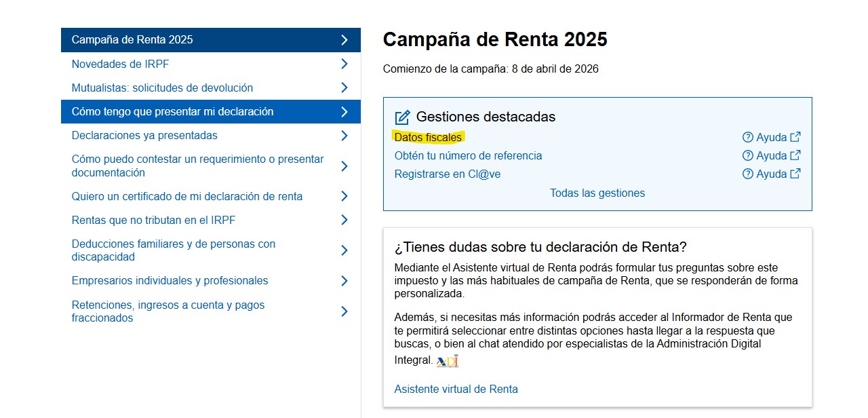868x418 pixels.
Task: Open Retenciones, ingresos a cuenta y pagos fraccionados
Action: point(211,311)
